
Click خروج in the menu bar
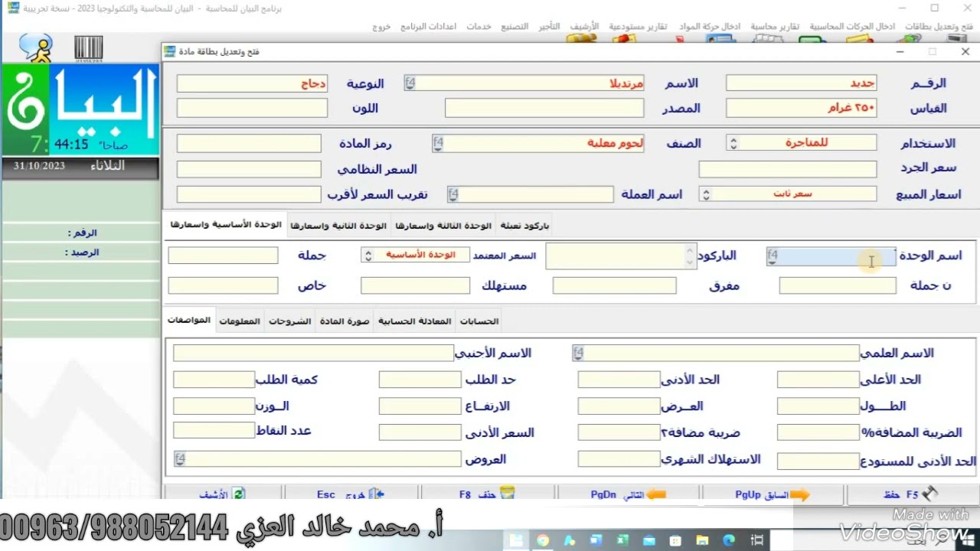tap(381, 26)
